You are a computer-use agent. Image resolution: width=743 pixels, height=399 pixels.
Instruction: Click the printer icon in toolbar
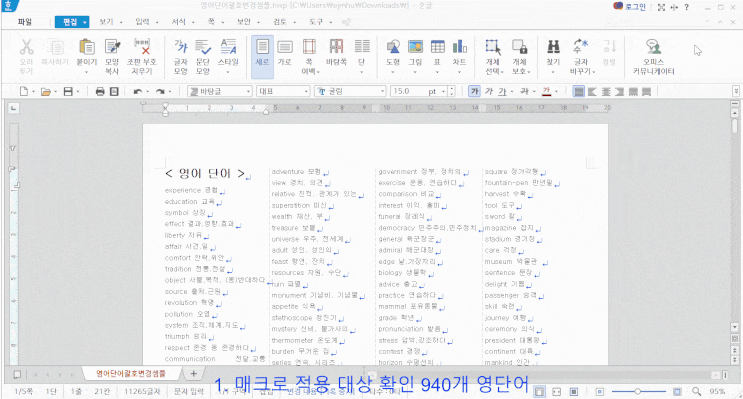(100, 91)
